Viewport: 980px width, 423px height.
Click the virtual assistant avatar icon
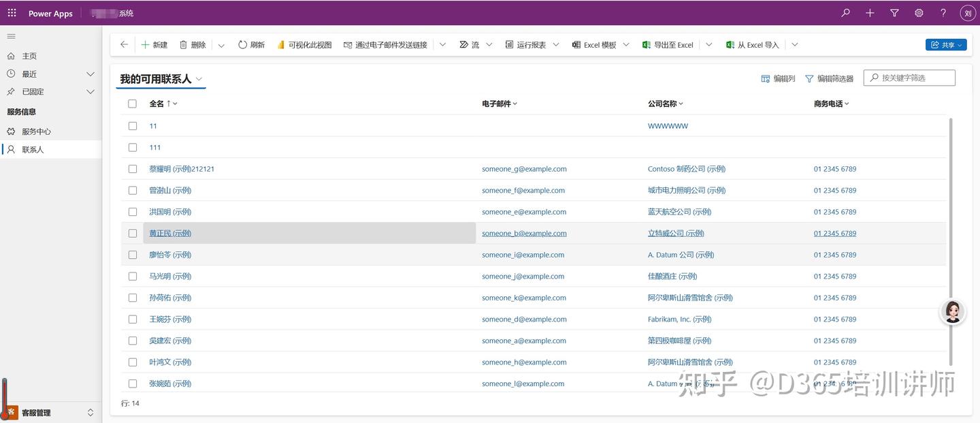(953, 312)
